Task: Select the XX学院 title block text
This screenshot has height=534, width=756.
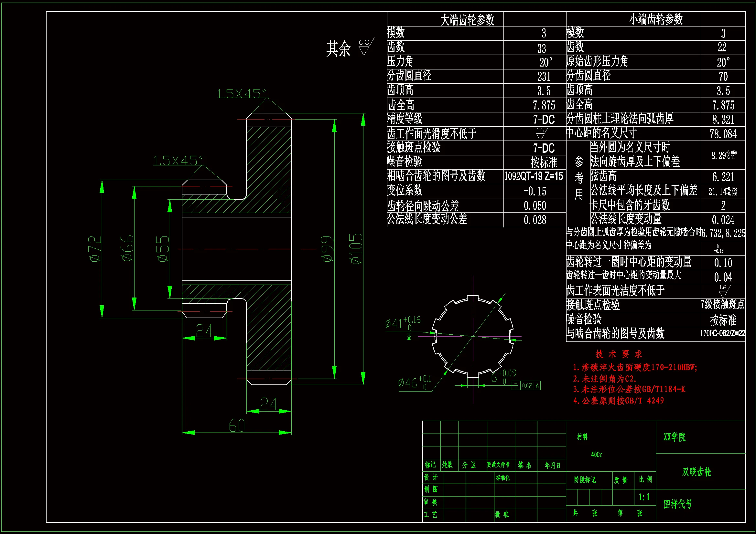Action: pyautogui.click(x=674, y=437)
